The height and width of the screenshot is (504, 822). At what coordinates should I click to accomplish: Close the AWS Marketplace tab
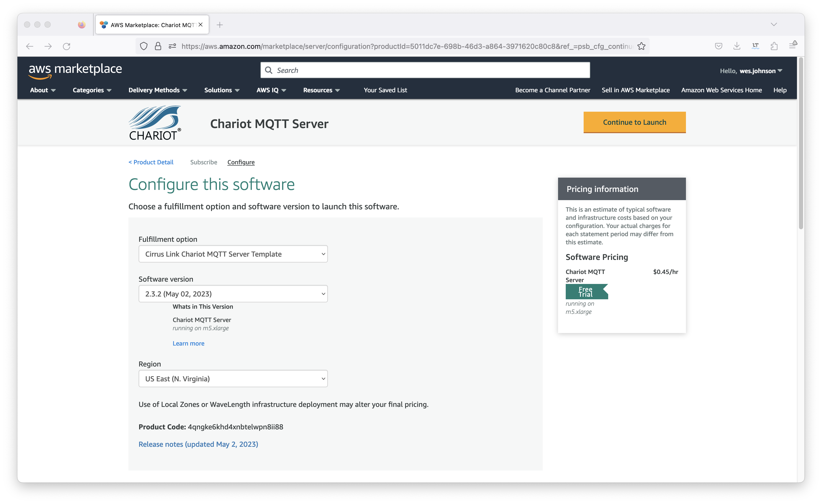201,25
